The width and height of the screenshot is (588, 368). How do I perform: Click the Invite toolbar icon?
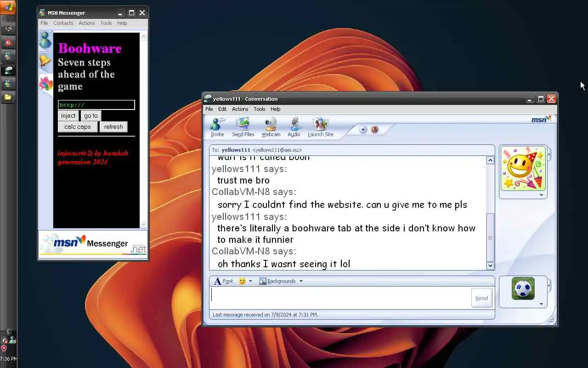[217, 127]
